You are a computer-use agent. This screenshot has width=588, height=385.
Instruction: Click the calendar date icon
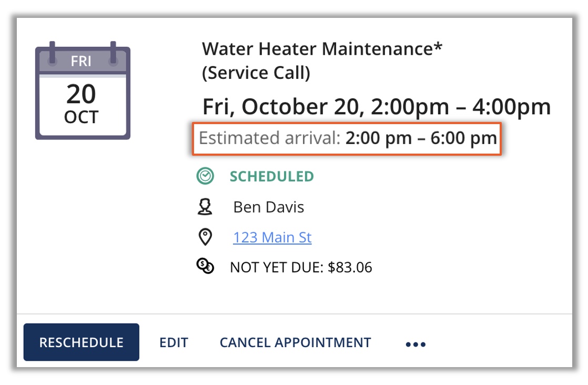coord(82,93)
